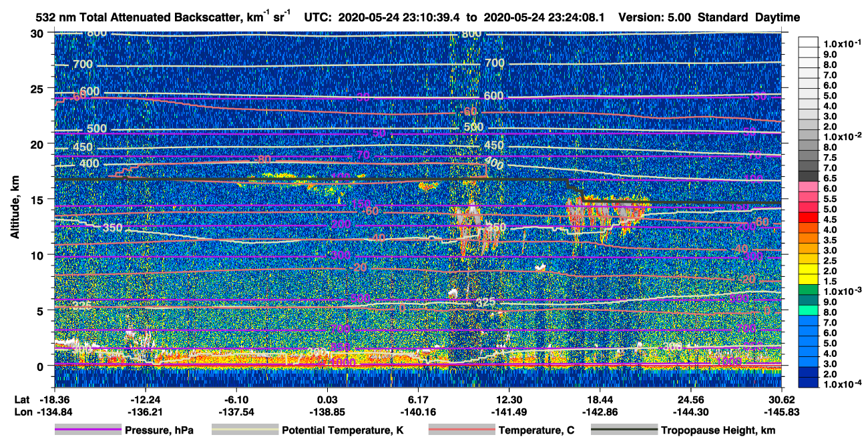Click the gray colorbar swatch beside 7.5
868x445 pixels.
click(808, 155)
